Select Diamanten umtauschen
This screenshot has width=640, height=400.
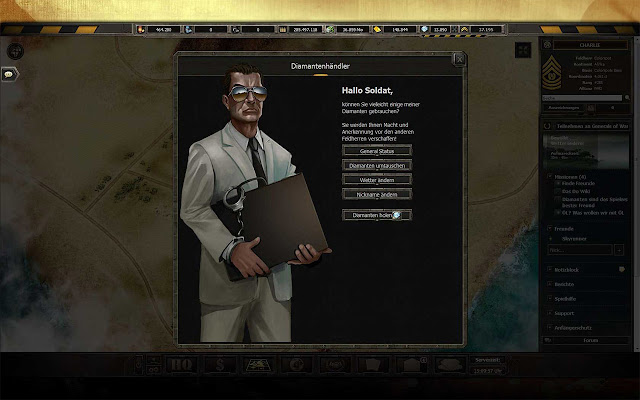point(377,166)
